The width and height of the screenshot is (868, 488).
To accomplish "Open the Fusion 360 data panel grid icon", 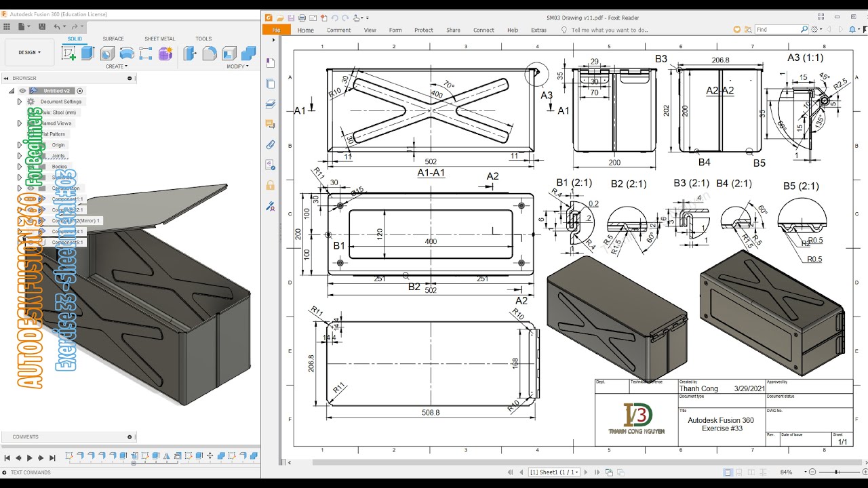I will (x=7, y=26).
